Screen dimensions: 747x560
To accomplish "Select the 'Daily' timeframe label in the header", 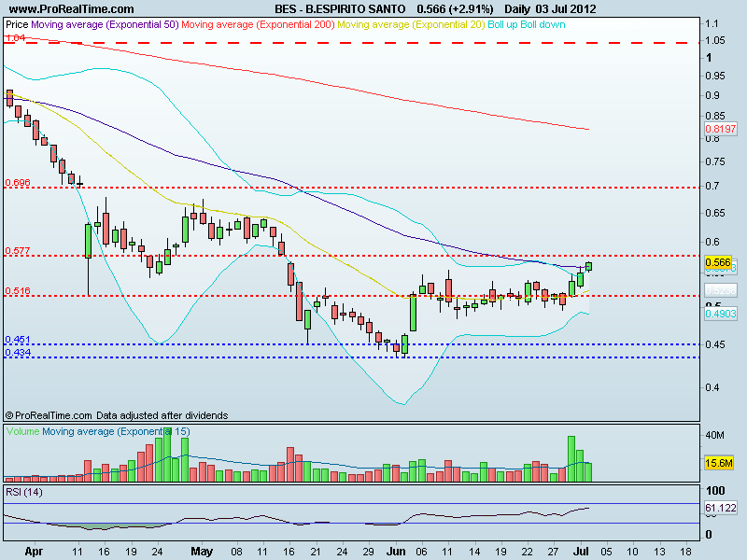I will (517, 9).
